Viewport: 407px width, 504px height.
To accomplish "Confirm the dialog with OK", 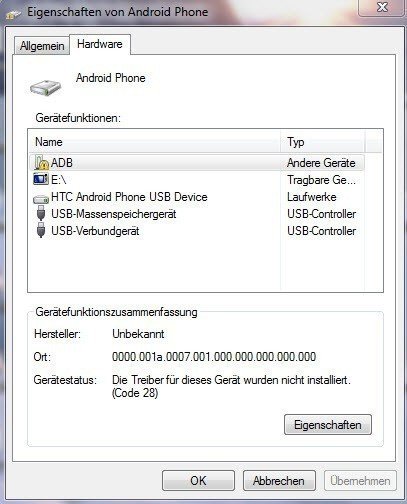I will 198,481.
